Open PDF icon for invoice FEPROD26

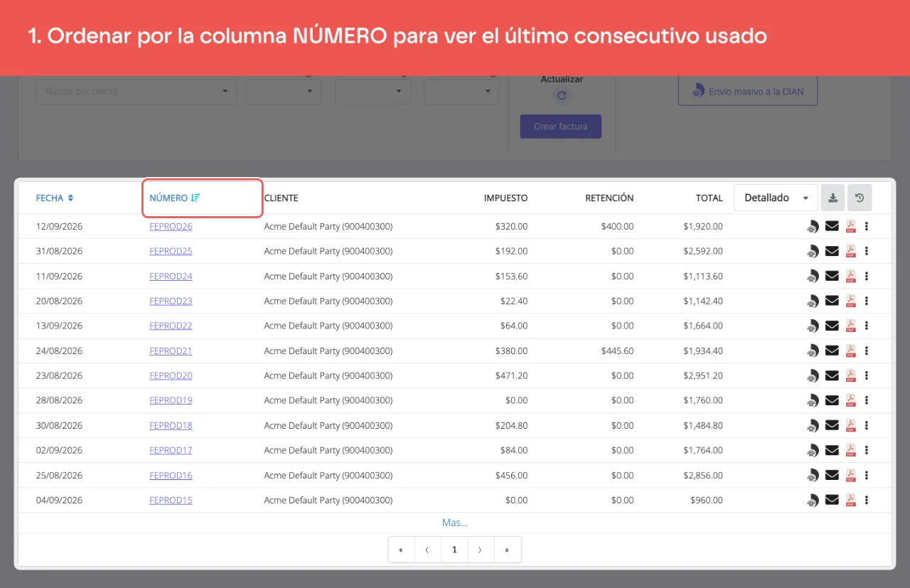point(850,226)
